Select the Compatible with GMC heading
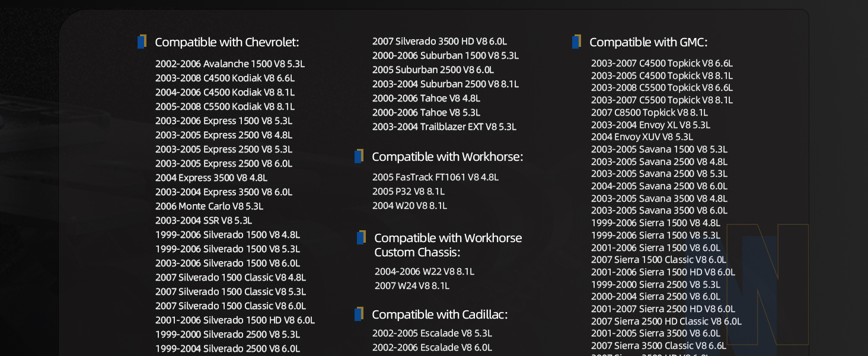 click(x=649, y=42)
